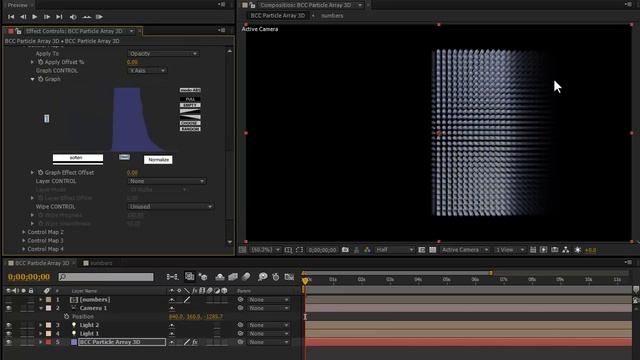
Task: Hide the Light 2 layer eye
Action: point(9,325)
